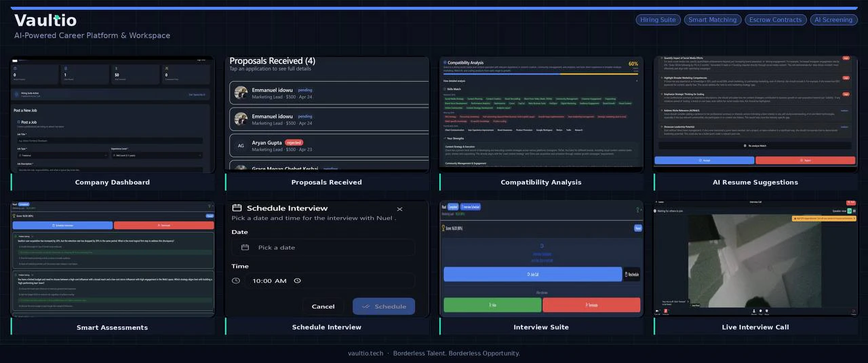Click the Reschedule button
The height and width of the screenshot is (363, 868).
click(x=632, y=274)
